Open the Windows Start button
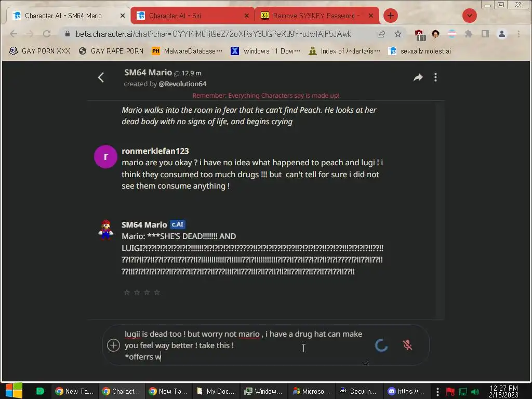The height and width of the screenshot is (399, 532). coord(14,391)
